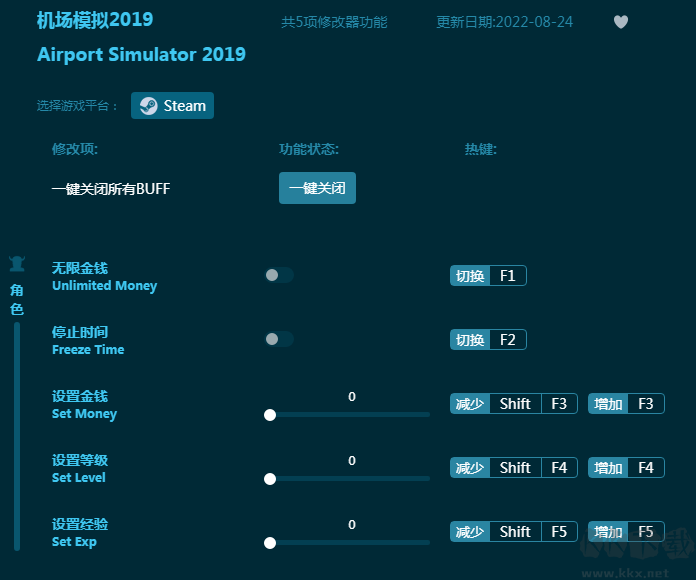The height and width of the screenshot is (580, 696).
Task: Click 增加 F5 to increase experience
Action: click(x=626, y=532)
